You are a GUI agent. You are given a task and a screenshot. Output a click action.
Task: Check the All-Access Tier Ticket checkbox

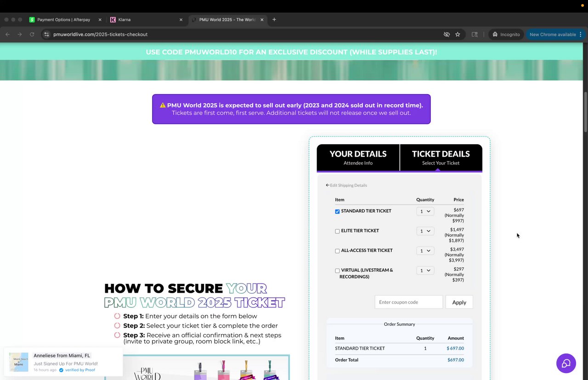tap(337, 251)
